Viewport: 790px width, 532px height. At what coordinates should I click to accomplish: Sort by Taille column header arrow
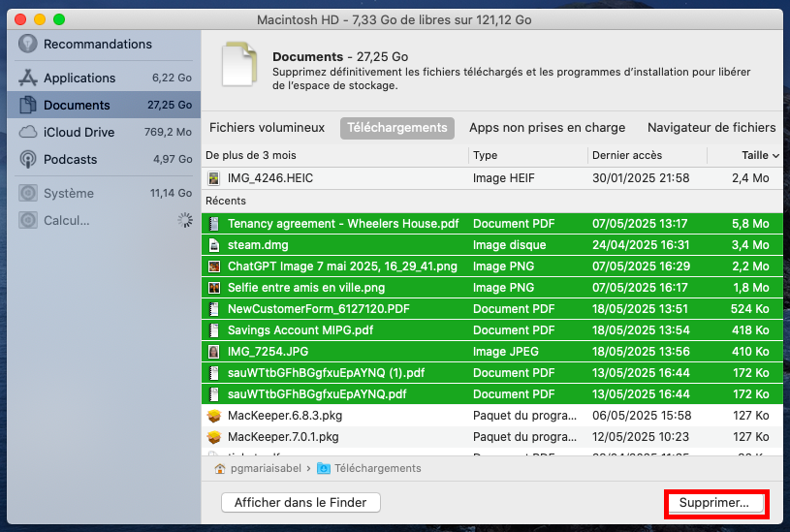click(775, 155)
